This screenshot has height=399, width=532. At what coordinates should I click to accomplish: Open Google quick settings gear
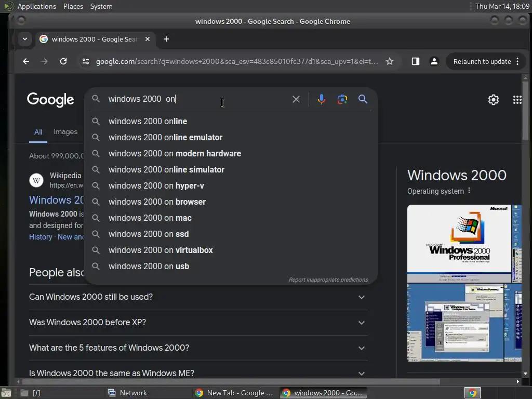click(x=494, y=100)
